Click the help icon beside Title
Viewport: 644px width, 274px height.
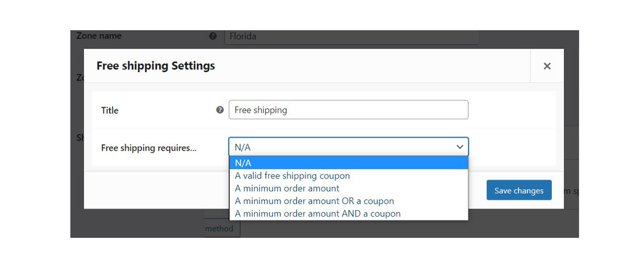pyautogui.click(x=220, y=110)
